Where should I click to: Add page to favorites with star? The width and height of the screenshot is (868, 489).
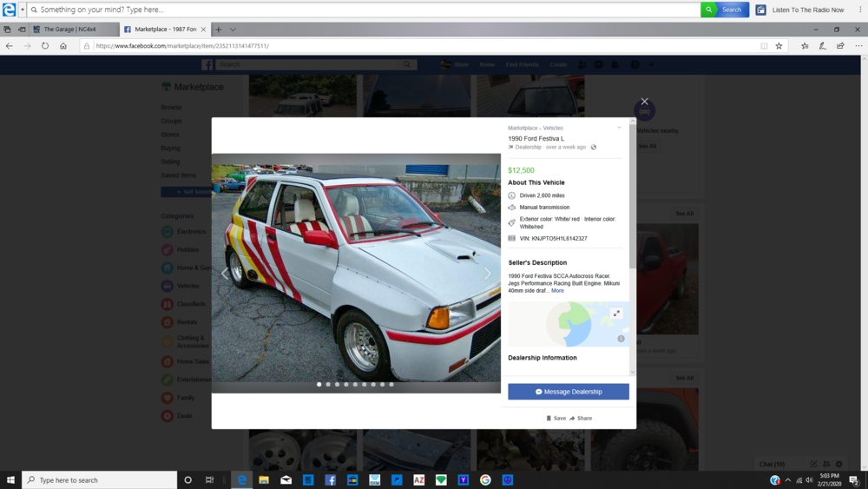pos(779,46)
